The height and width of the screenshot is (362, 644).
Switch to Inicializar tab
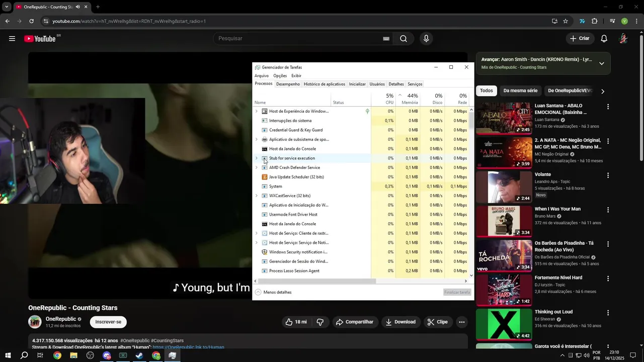(x=357, y=84)
